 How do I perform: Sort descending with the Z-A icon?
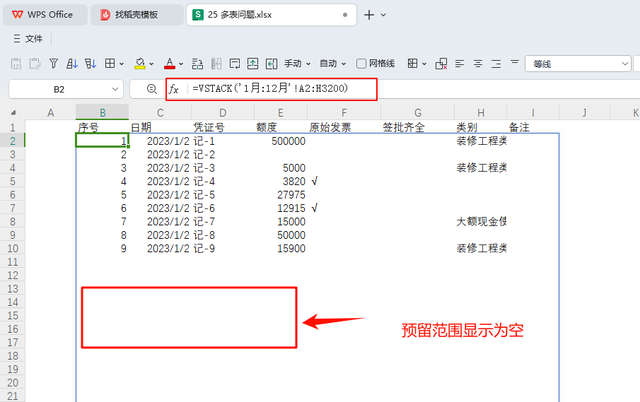coord(90,63)
